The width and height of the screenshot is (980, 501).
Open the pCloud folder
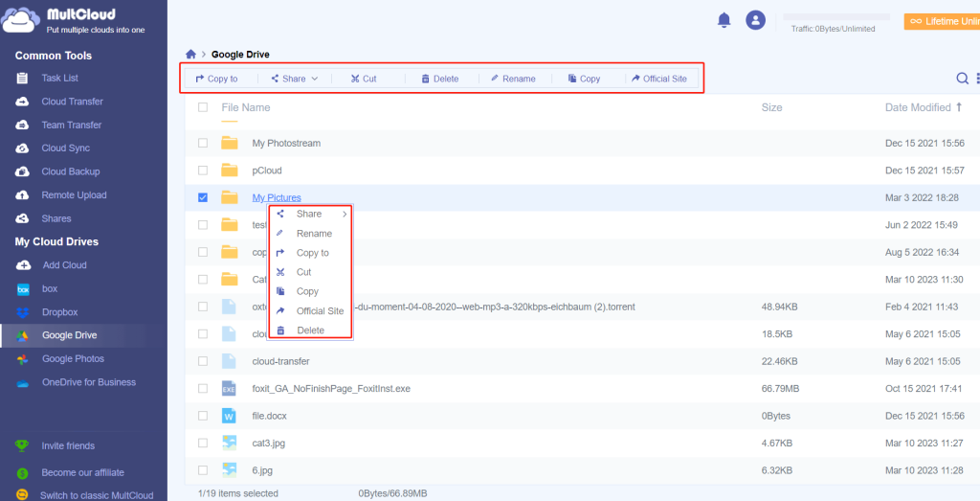coord(267,171)
